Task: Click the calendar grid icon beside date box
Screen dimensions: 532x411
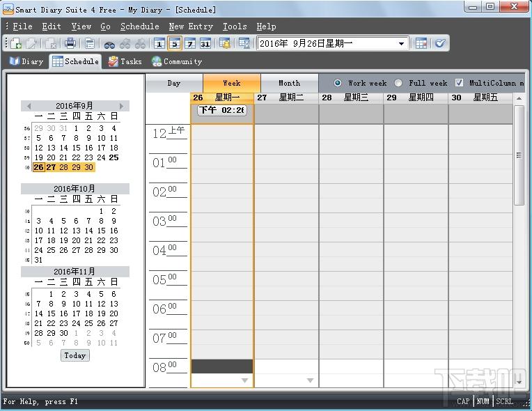Action: (421, 43)
